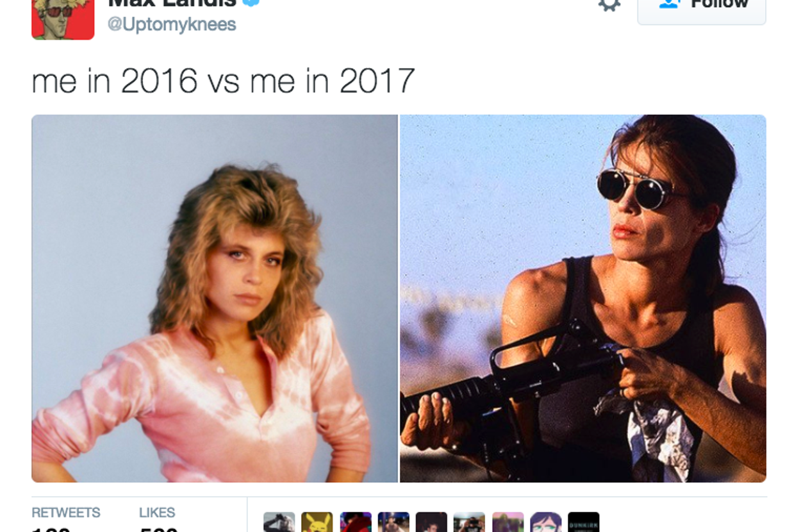Open the left photo with pink shirt

pyautogui.click(x=215, y=299)
